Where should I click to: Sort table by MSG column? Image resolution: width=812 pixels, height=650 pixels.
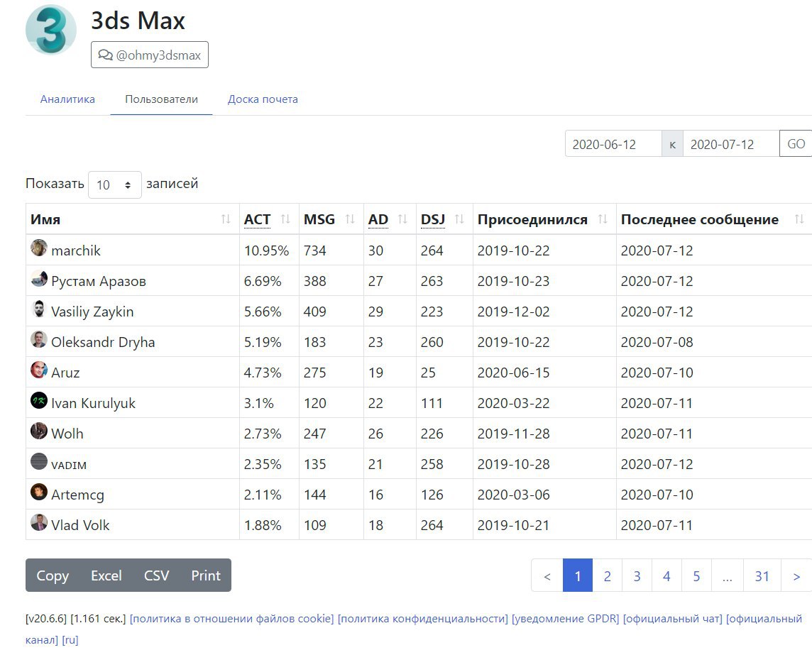(331, 219)
